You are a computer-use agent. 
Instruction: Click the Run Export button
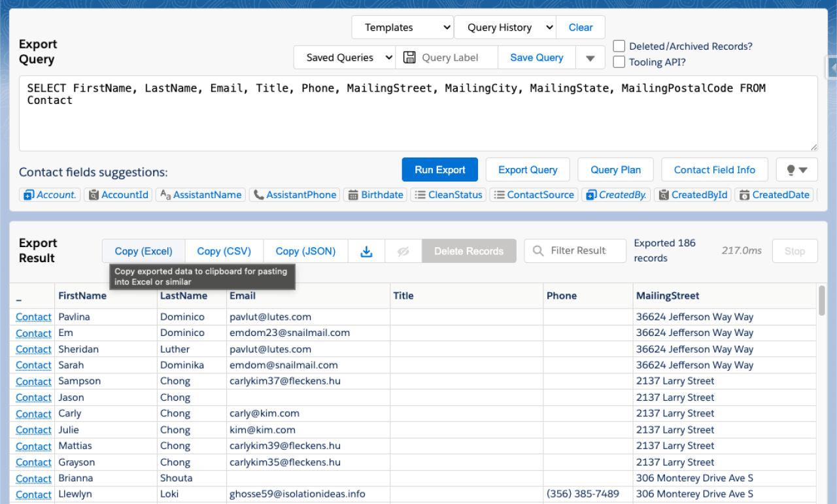[x=439, y=169]
